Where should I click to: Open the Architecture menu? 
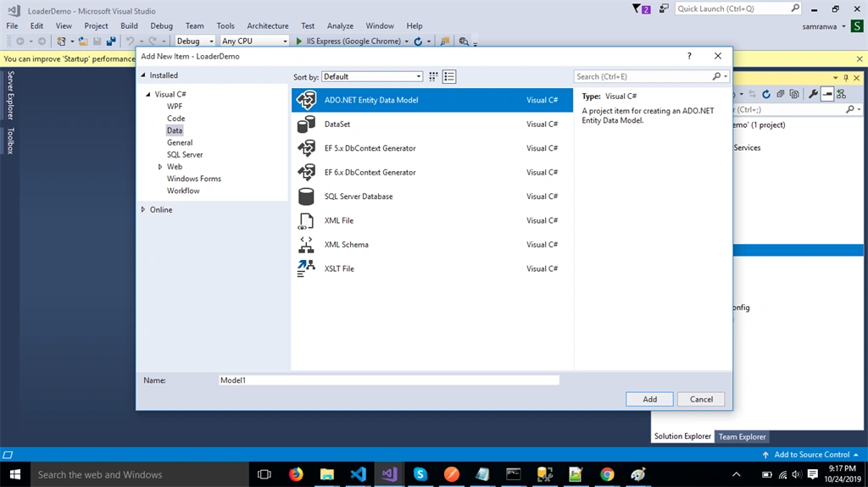(x=267, y=26)
